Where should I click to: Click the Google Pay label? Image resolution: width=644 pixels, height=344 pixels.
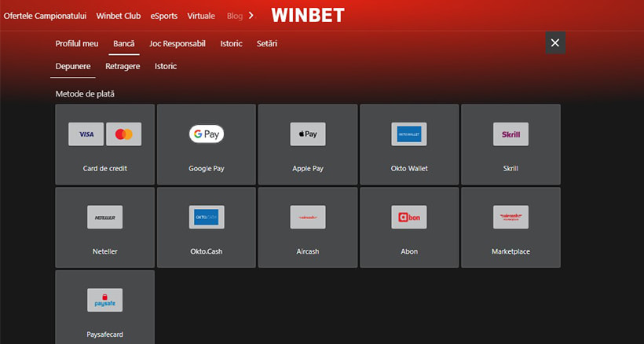(x=207, y=168)
